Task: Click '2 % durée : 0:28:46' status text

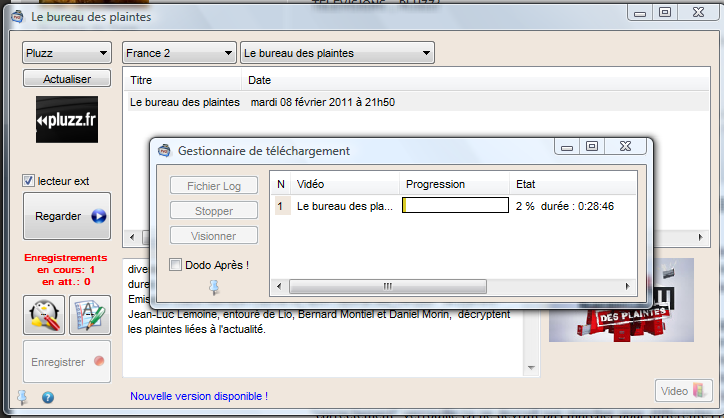Action: [565, 206]
